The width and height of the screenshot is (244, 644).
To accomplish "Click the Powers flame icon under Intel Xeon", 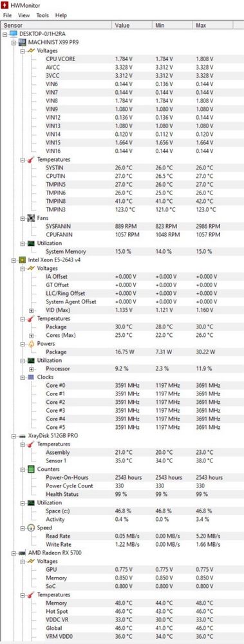I will tap(31, 343).
